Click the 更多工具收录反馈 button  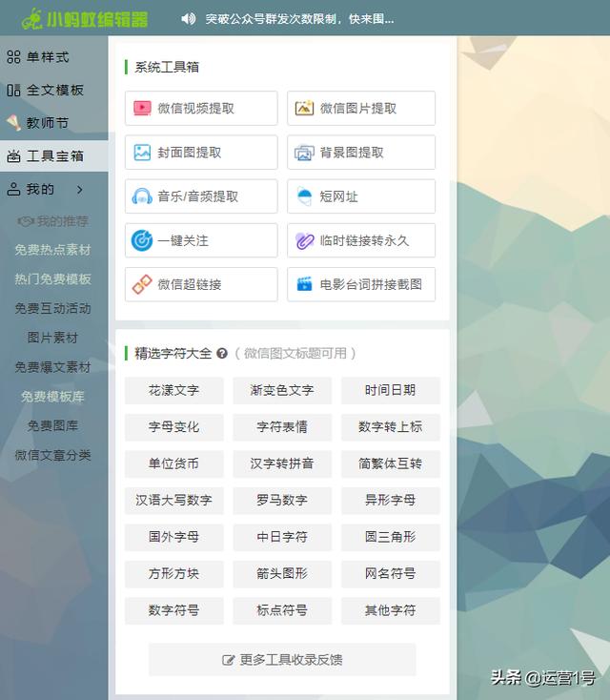pyautogui.click(x=282, y=660)
